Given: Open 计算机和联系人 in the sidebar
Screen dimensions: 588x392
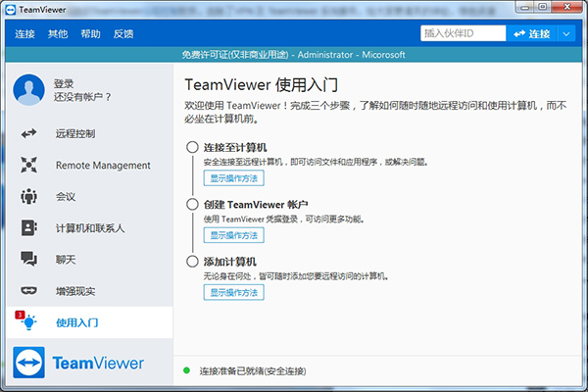Looking at the screenshot, I should click(x=89, y=228).
